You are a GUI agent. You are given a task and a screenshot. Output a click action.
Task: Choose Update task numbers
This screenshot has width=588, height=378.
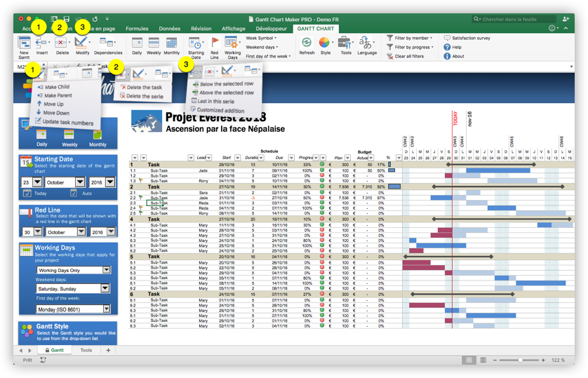(x=64, y=122)
